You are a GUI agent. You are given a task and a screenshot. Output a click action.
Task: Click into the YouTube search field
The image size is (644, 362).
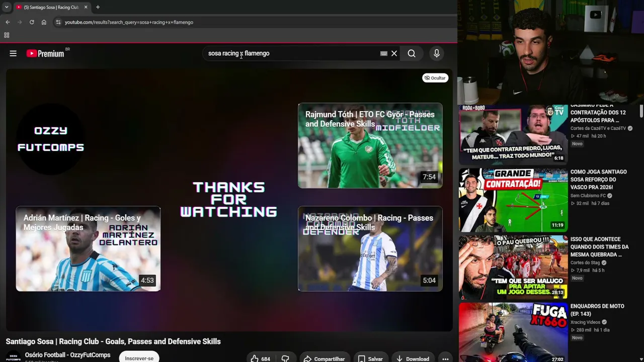click(292, 53)
